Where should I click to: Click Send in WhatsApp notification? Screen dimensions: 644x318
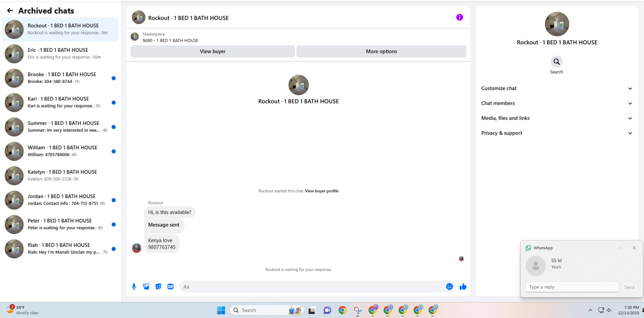[x=629, y=287]
